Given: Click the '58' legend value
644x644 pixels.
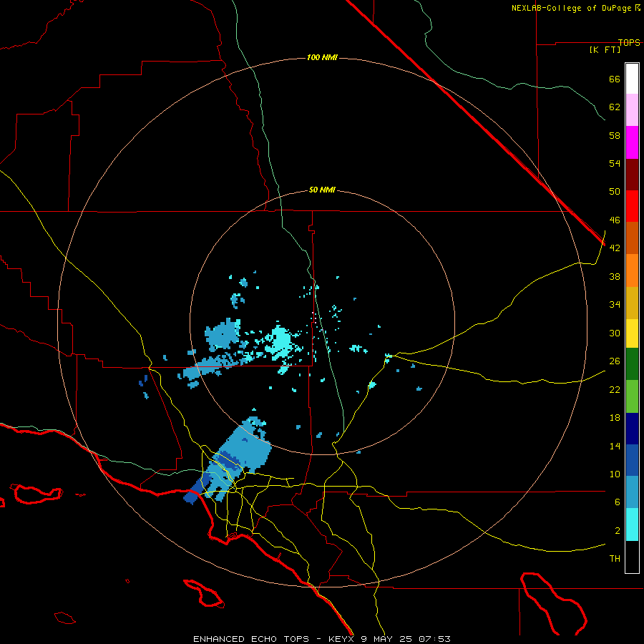Looking at the screenshot, I should point(615,135).
